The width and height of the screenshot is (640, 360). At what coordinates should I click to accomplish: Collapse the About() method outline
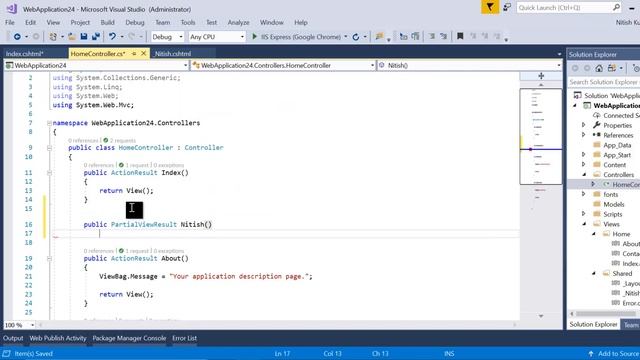point(49,259)
